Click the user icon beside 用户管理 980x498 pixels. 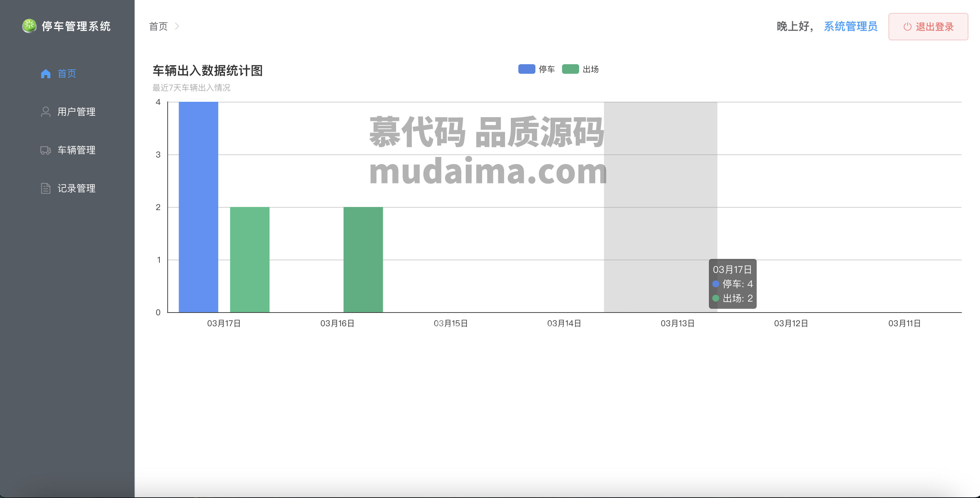pyautogui.click(x=46, y=112)
